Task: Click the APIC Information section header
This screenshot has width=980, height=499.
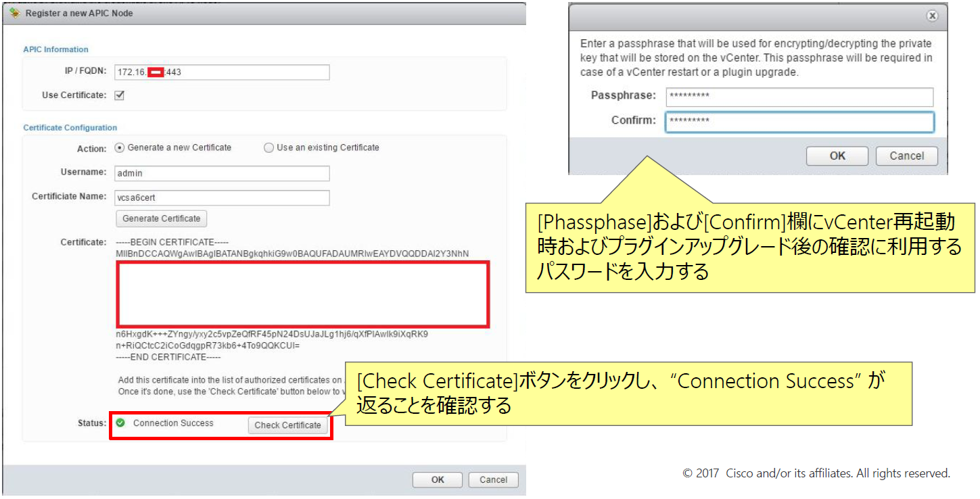Action: click(x=55, y=49)
